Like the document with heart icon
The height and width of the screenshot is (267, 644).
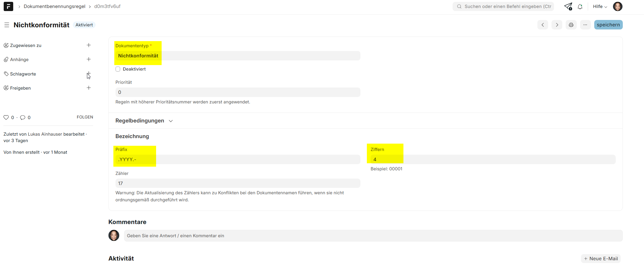(x=6, y=118)
